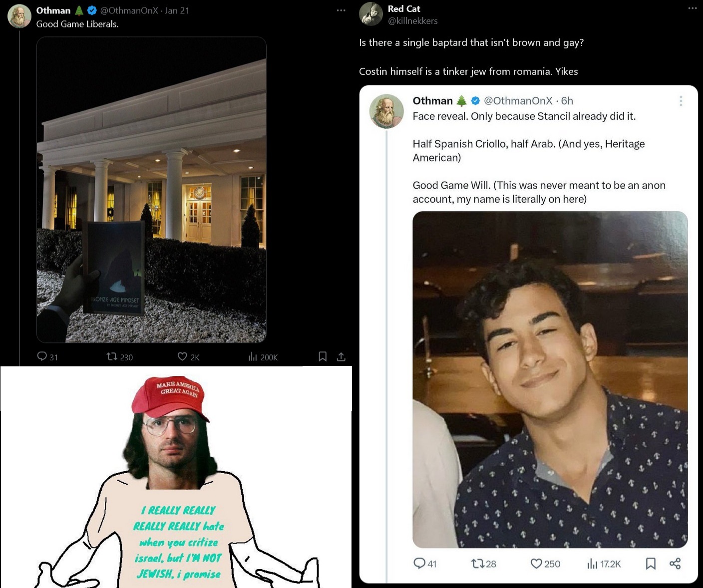703x588 pixels.
Task: Like the Face reveal tweet
Action: point(536,564)
